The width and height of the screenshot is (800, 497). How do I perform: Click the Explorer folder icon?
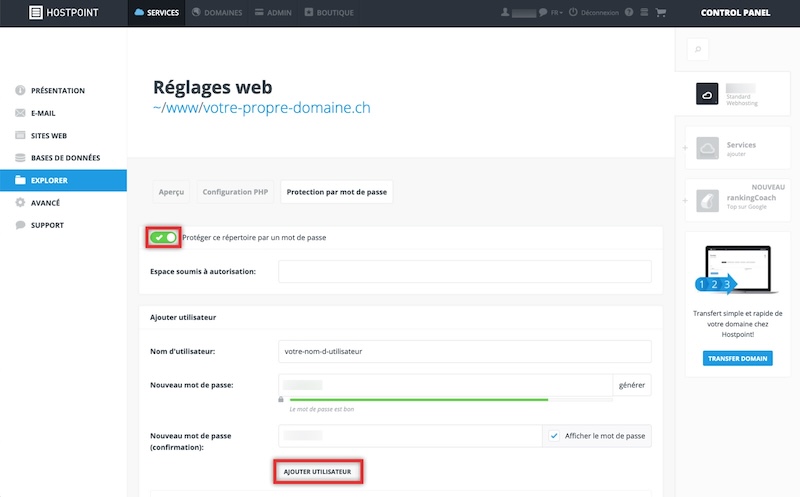point(20,180)
